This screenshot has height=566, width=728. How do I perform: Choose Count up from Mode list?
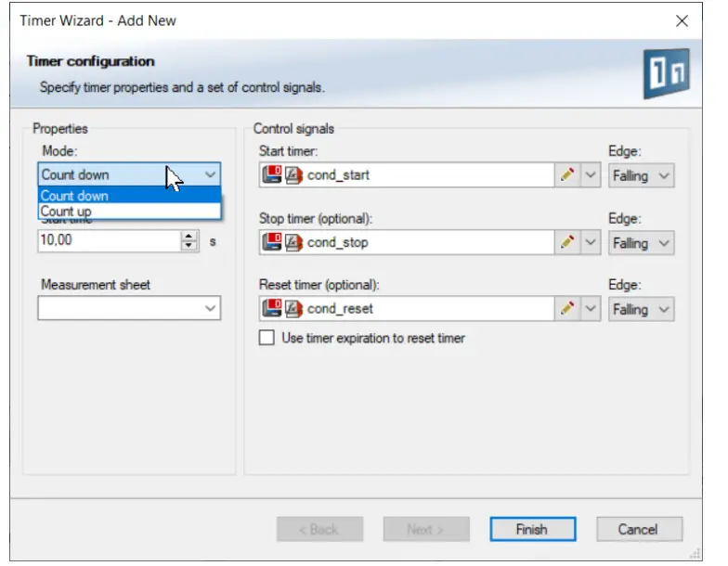(129, 212)
